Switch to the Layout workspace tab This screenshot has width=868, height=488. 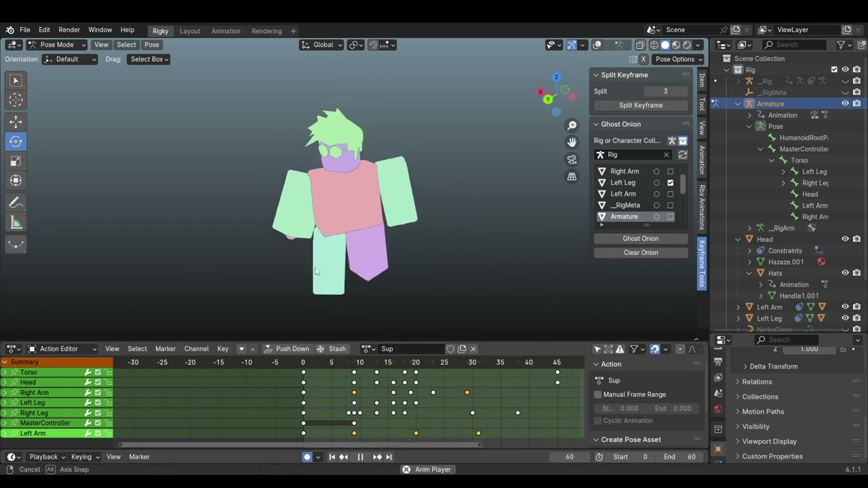(x=190, y=31)
